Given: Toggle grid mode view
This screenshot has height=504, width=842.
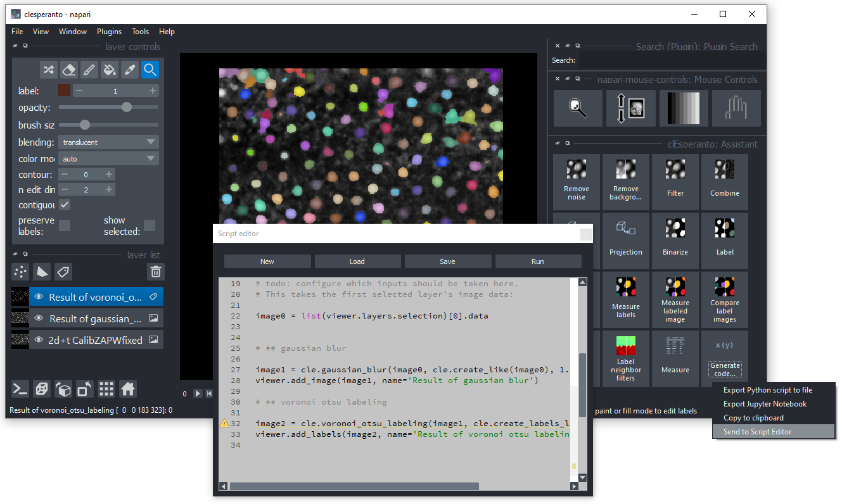Looking at the screenshot, I should click(106, 389).
